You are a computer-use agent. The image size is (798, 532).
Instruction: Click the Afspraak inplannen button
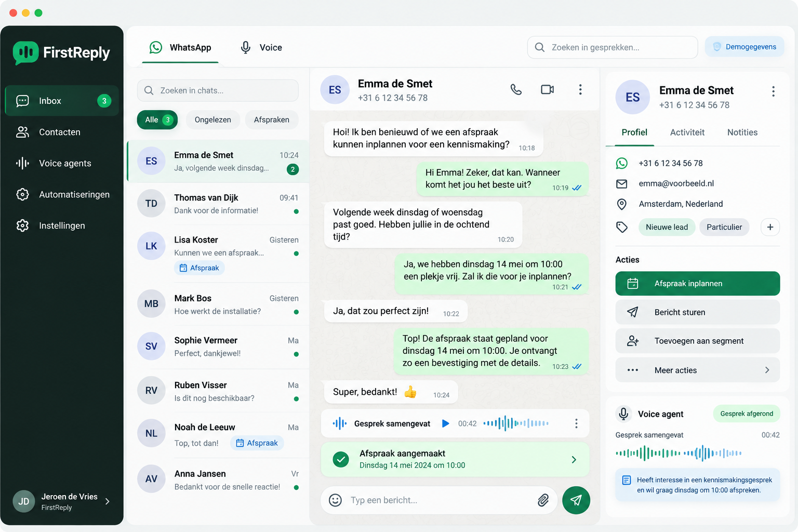(x=697, y=284)
